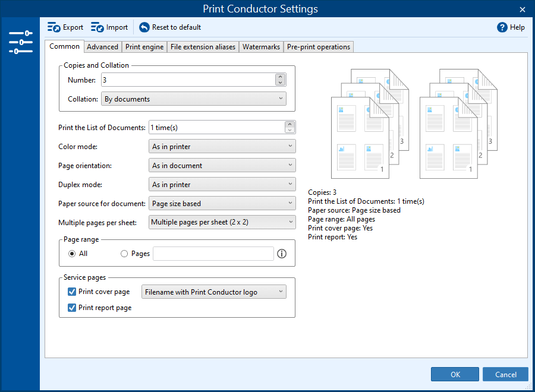Toggle the Print report page checkbox
Image resolution: width=535 pixels, height=392 pixels.
point(72,308)
